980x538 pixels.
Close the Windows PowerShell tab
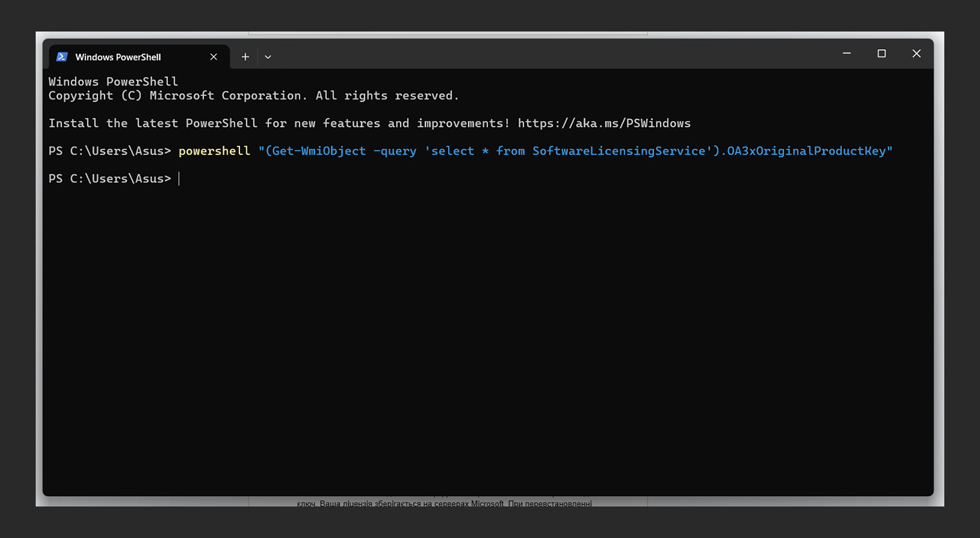click(213, 57)
